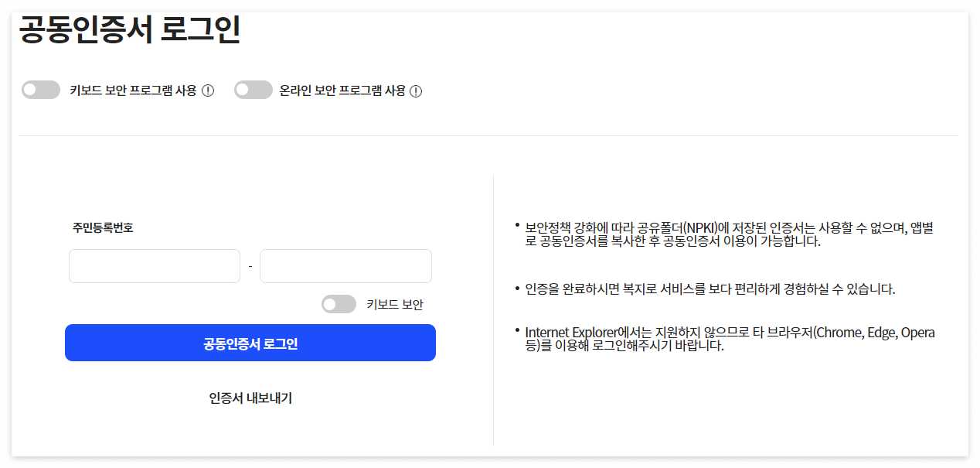980x468 pixels.
Task: Click the 공동인증서 로그인 page heading
Action: (128, 29)
